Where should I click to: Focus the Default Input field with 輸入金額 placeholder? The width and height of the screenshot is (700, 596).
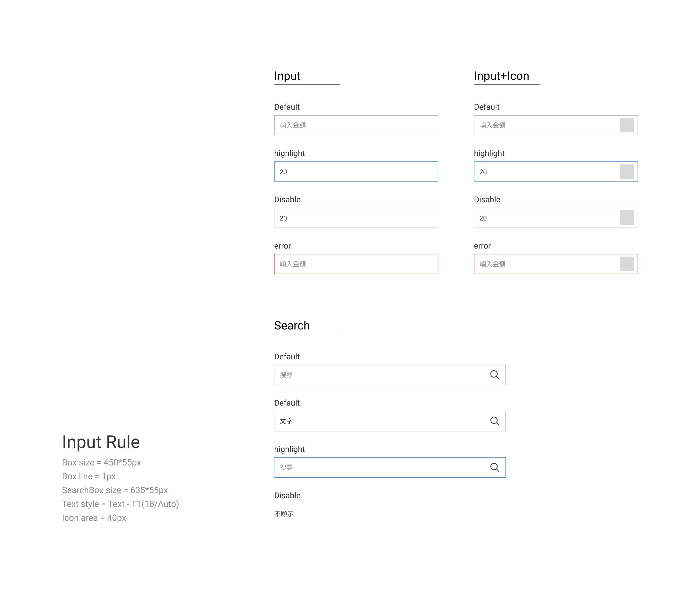tap(356, 125)
